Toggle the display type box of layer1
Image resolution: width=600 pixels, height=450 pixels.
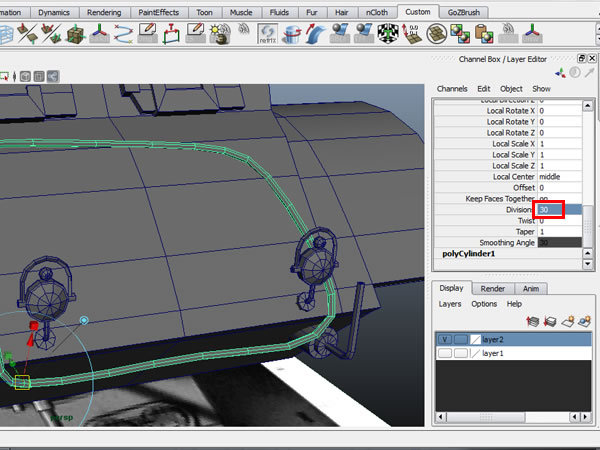point(461,353)
